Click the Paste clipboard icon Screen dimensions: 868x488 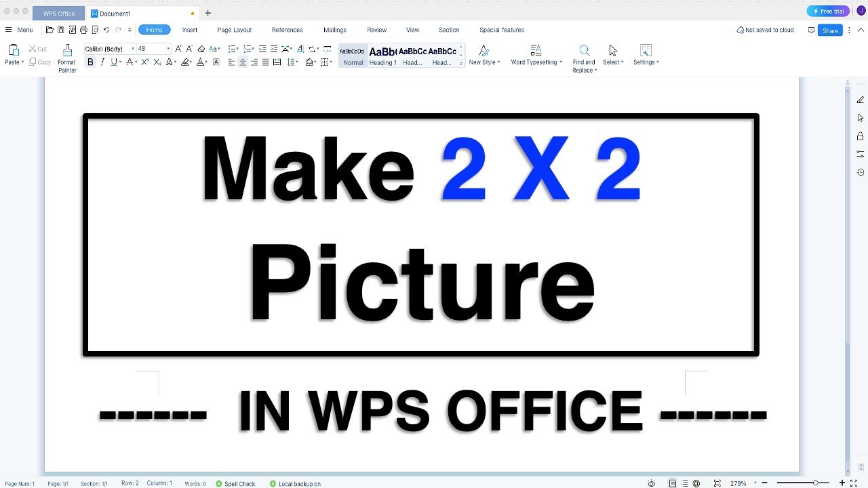point(13,49)
